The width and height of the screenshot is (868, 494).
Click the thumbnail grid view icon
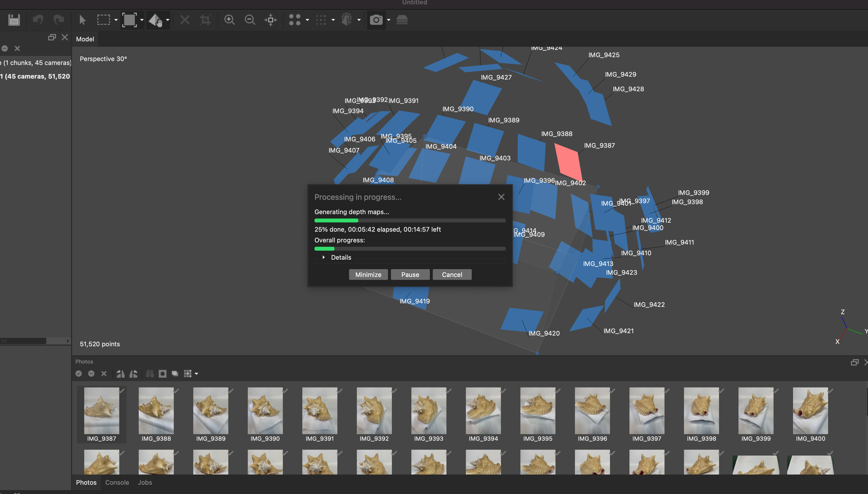click(x=188, y=374)
